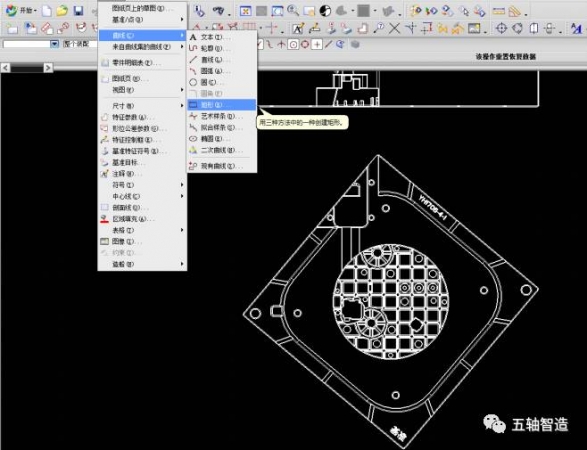Open 图纸页上的草图 menu item
Screen dimensions: 587x450
coord(142,8)
